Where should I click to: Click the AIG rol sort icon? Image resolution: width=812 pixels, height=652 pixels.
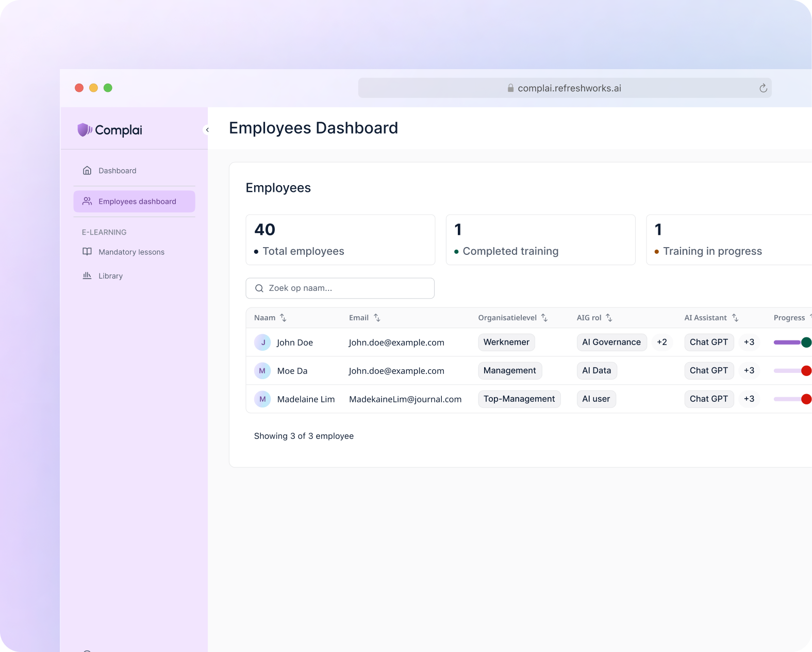click(x=609, y=318)
